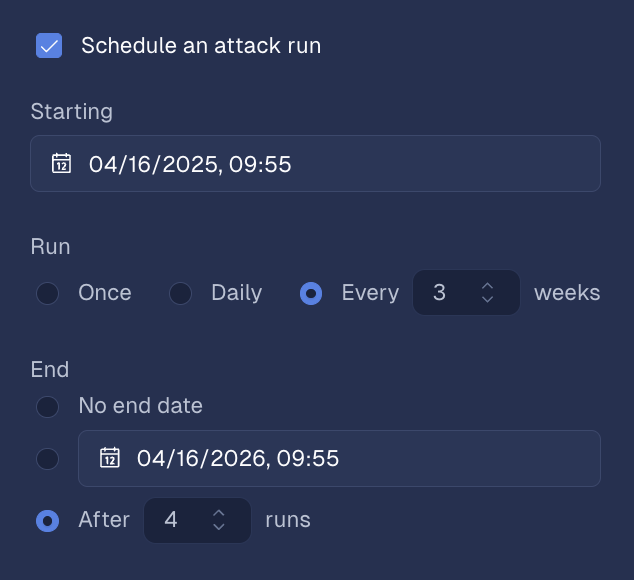Image resolution: width=634 pixels, height=580 pixels.
Task: Click the weeks interval number showing 3
Action: (x=440, y=293)
